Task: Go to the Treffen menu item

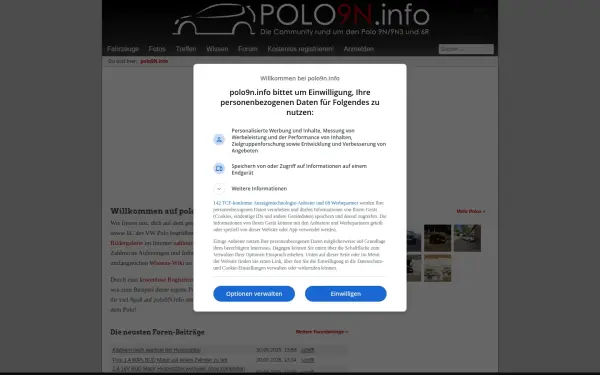Action: [x=186, y=49]
